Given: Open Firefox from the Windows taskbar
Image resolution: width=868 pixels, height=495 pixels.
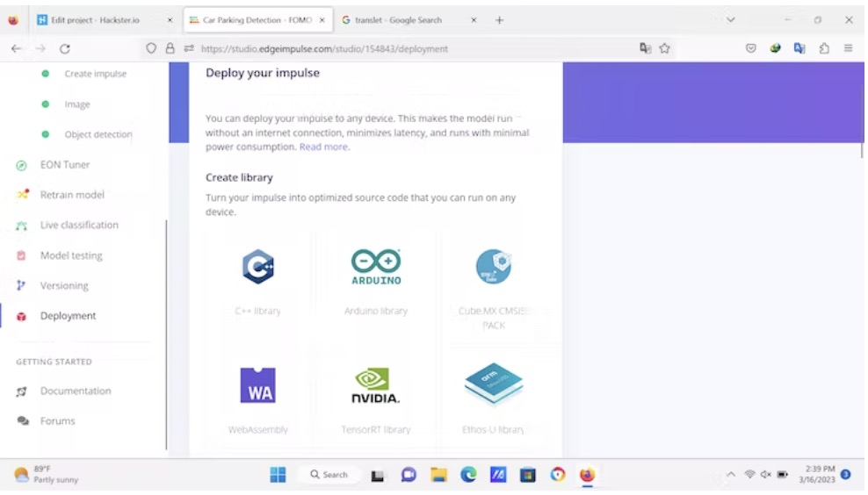Looking at the screenshot, I should (587, 475).
